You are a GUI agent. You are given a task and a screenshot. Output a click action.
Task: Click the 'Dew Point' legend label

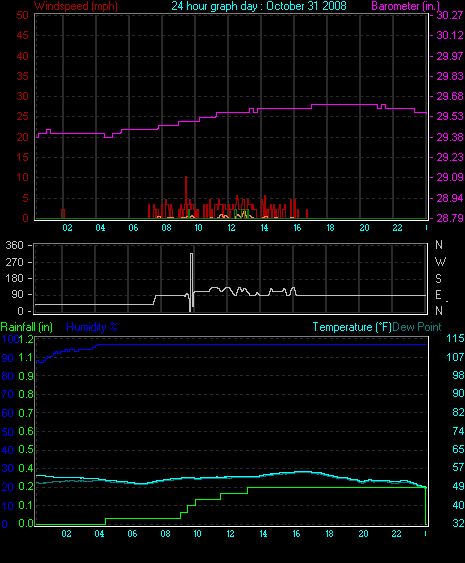[x=417, y=327]
